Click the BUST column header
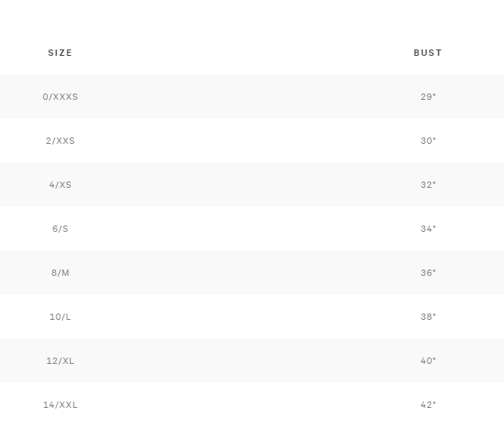Viewport: 504px width, 433px height. [428, 53]
